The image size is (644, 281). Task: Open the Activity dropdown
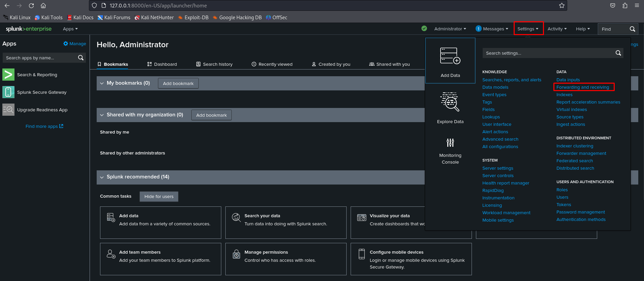[x=557, y=29]
